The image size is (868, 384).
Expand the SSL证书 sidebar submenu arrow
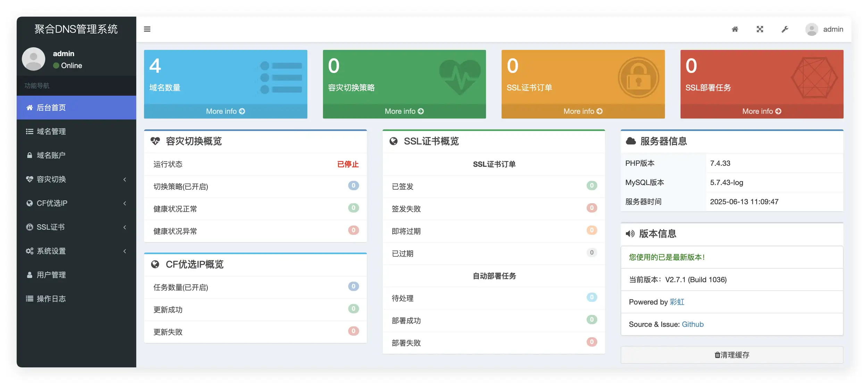(x=125, y=227)
